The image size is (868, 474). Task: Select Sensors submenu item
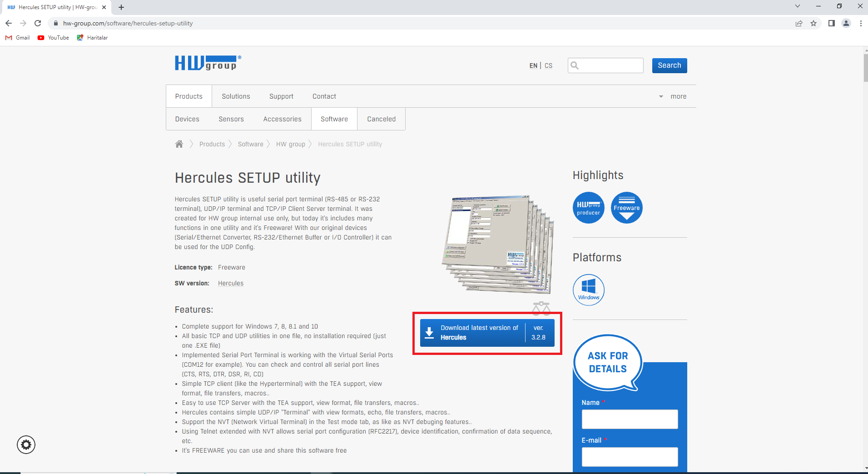[x=231, y=119]
